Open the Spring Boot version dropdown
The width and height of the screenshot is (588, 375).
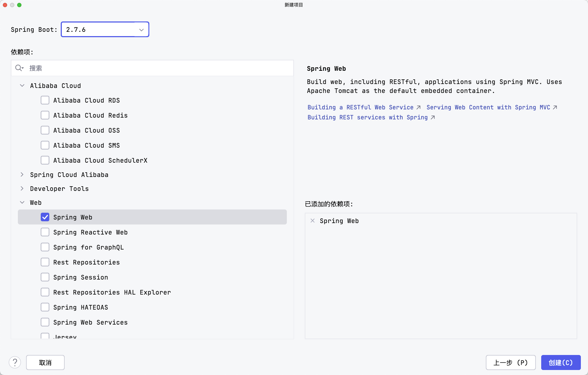[x=105, y=29]
